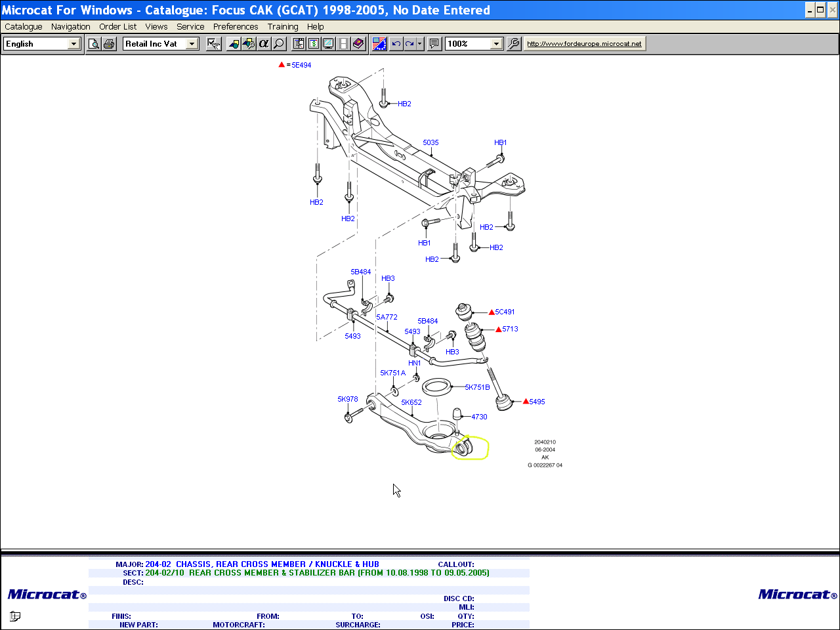Viewport: 840px width, 630px height.
Task: Toggle the checklist selection icon
Action: [x=213, y=44]
